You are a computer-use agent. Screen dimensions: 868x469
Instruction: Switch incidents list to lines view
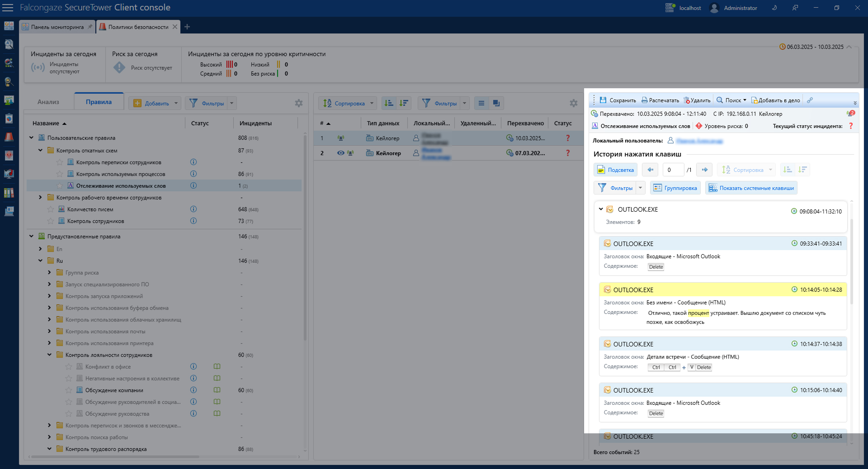(x=481, y=103)
